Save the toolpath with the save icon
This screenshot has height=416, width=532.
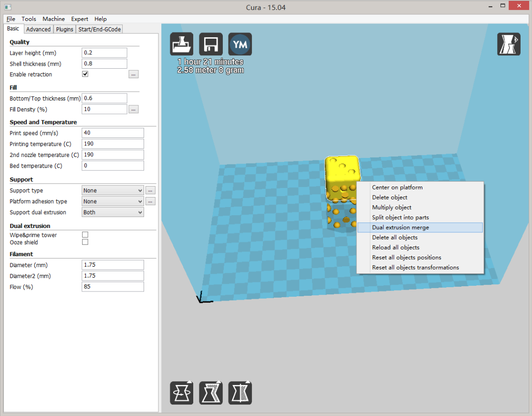click(211, 44)
